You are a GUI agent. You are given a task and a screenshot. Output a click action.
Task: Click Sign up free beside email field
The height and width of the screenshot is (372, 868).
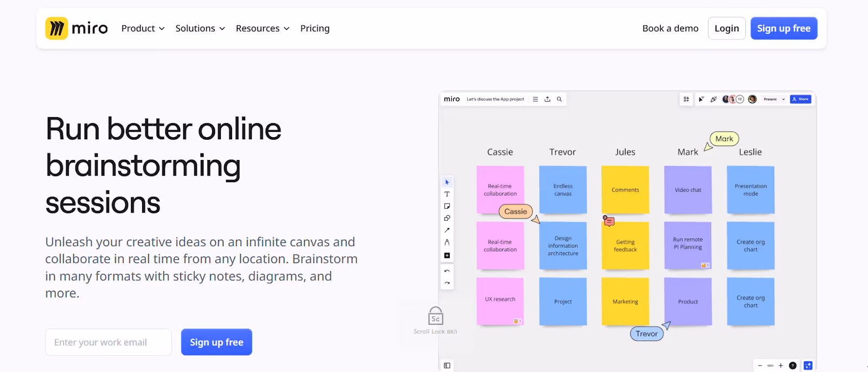[216, 342]
